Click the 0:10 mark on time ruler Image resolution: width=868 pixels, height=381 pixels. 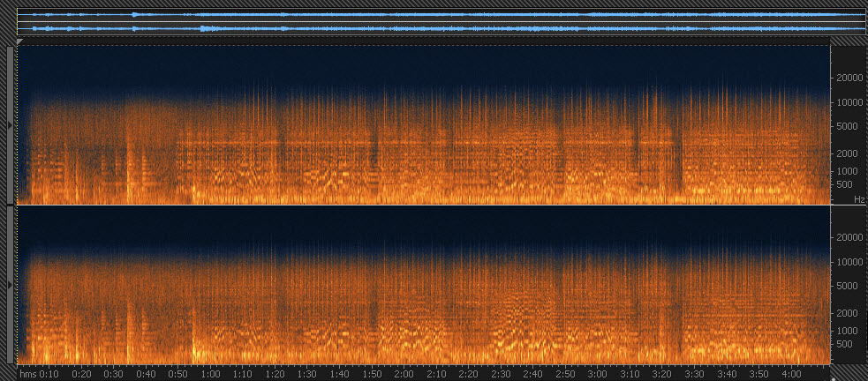coord(49,374)
